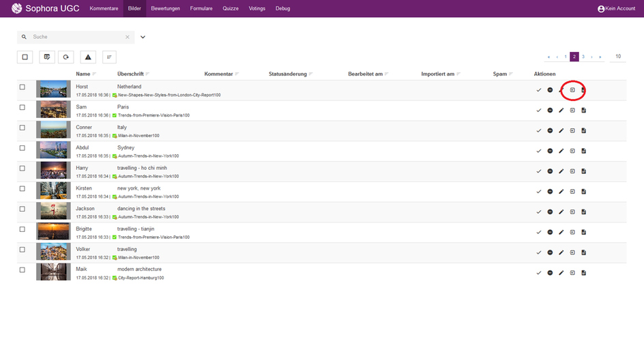
Task: Jump to the first page with the double-left arrow
Action: click(548, 57)
